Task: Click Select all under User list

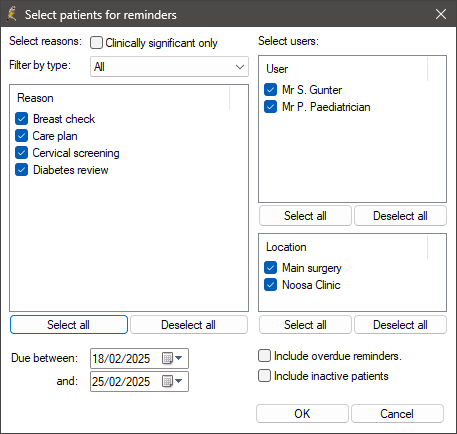Action: 305,216
